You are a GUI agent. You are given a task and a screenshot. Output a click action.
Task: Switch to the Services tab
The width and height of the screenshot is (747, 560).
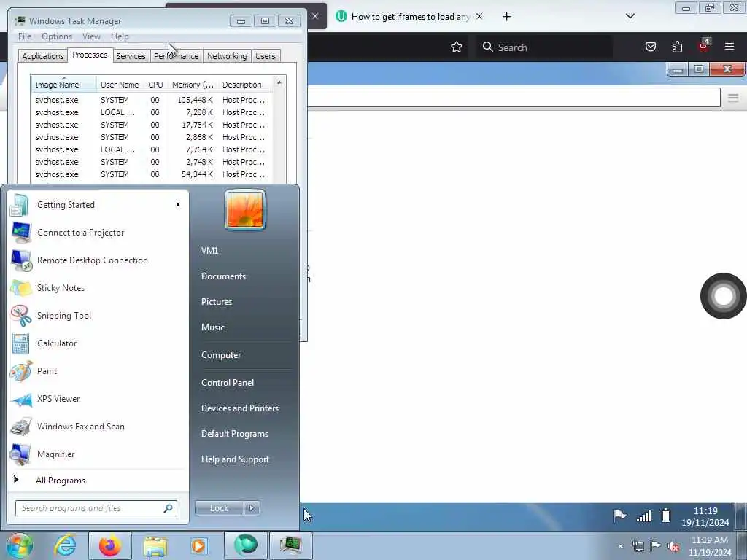pyautogui.click(x=131, y=55)
